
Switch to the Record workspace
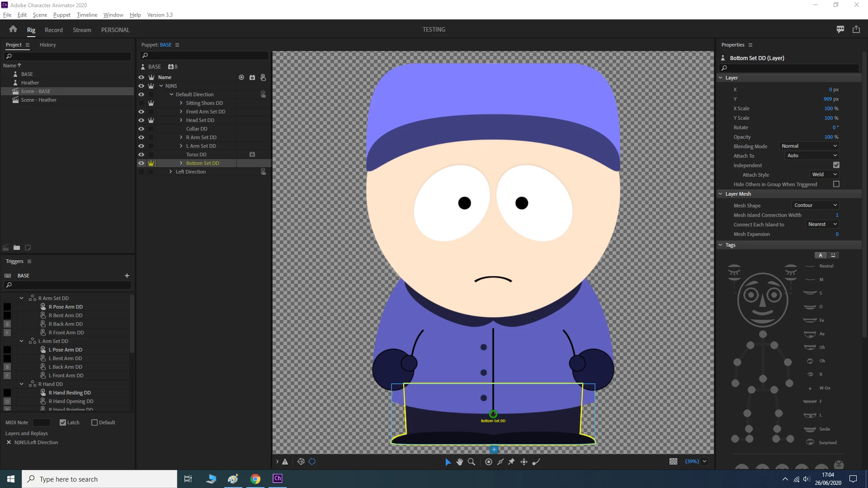tap(53, 30)
